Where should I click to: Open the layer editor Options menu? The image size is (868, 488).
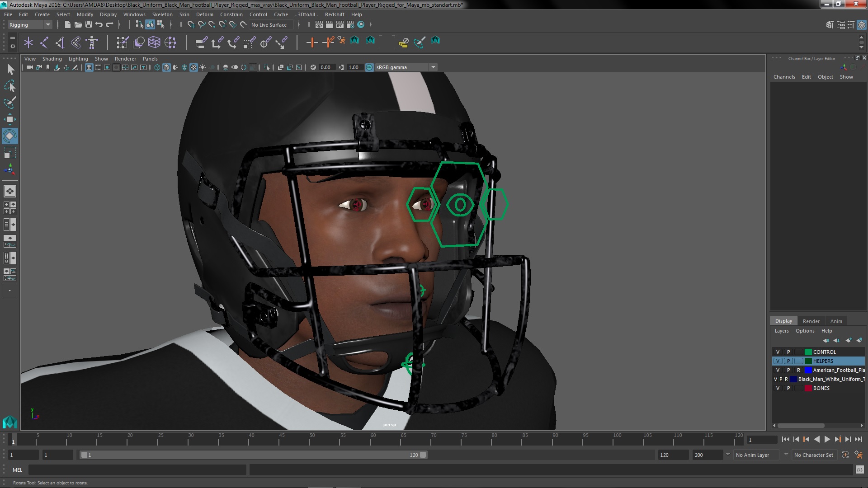(x=805, y=331)
